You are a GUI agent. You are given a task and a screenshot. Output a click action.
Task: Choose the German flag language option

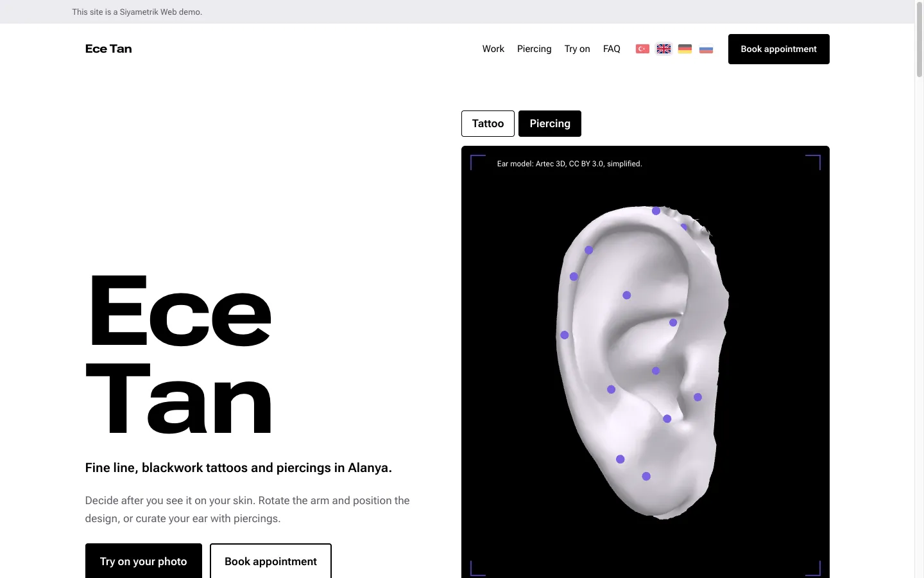685,49
